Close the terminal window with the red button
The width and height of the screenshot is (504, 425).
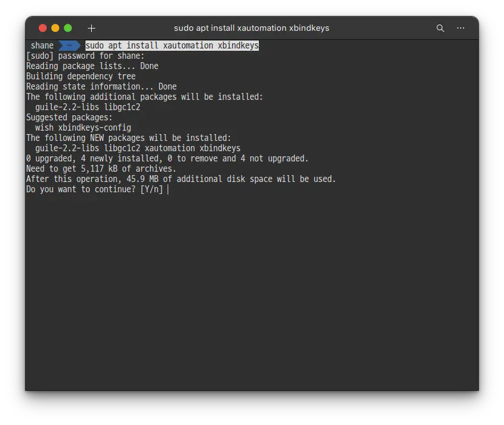(x=42, y=29)
